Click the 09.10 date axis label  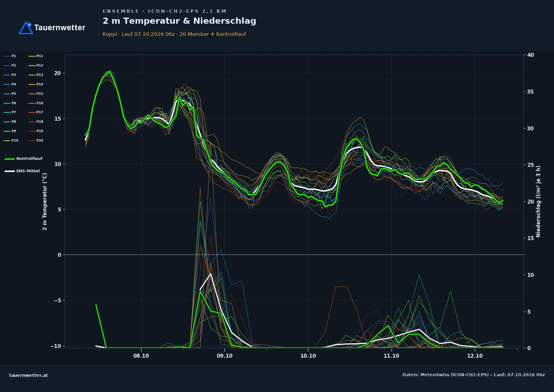[x=225, y=356]
